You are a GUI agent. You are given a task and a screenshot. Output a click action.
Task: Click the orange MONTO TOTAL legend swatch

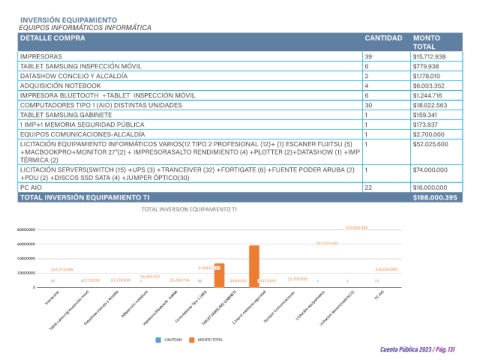click(192, 340)
